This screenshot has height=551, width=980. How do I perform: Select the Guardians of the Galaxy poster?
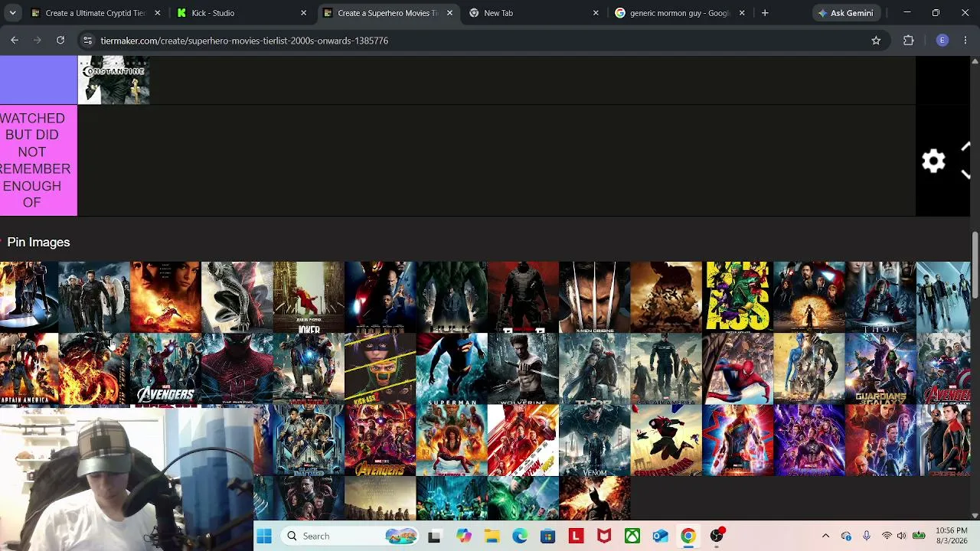click(x=880, y=369)
